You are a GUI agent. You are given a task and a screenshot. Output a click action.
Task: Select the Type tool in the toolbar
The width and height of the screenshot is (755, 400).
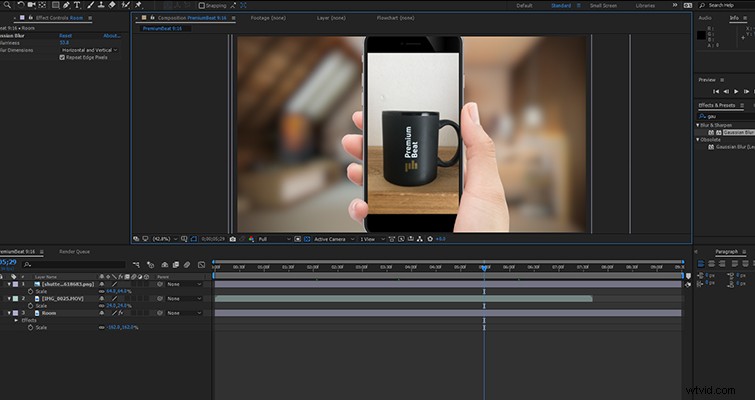[x=77, y=5]
